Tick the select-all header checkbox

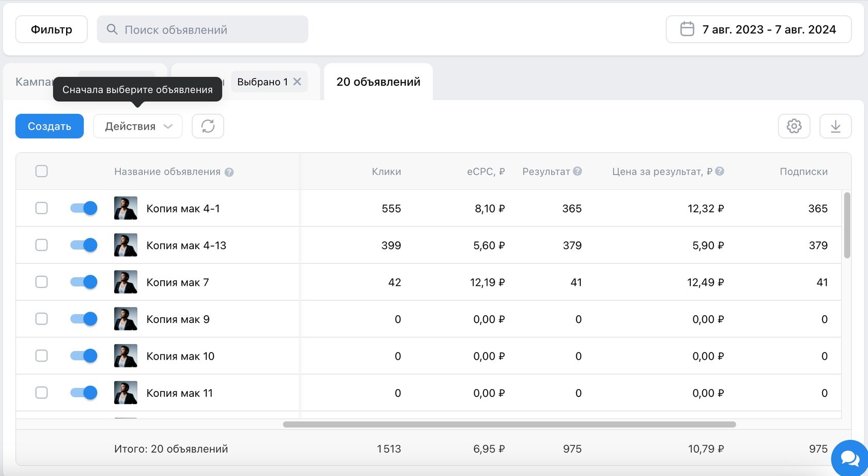click(x=41, y=171)
